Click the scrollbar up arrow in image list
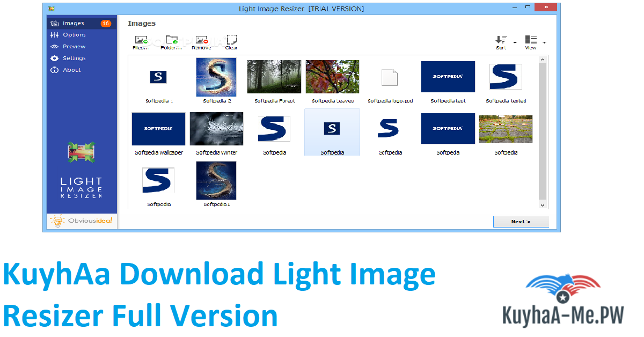Screen dimensions: 644x337 coord(543,59)
